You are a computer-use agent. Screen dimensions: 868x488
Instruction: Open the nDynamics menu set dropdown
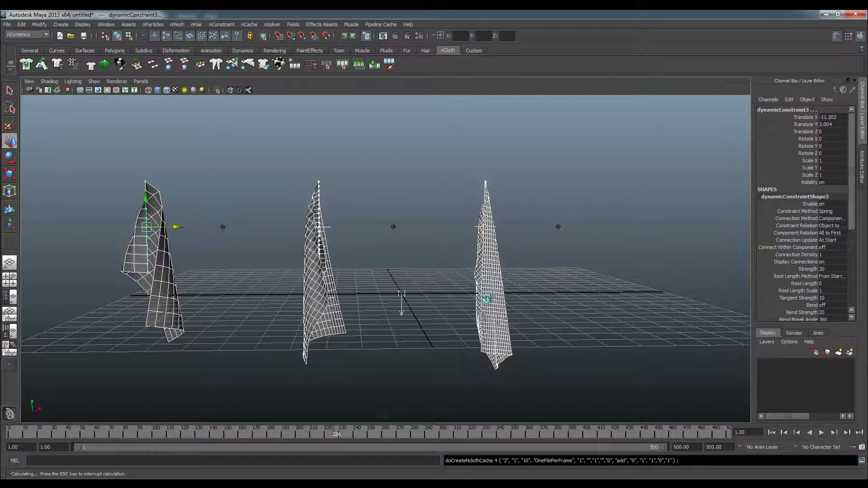[x=28, y=35]
